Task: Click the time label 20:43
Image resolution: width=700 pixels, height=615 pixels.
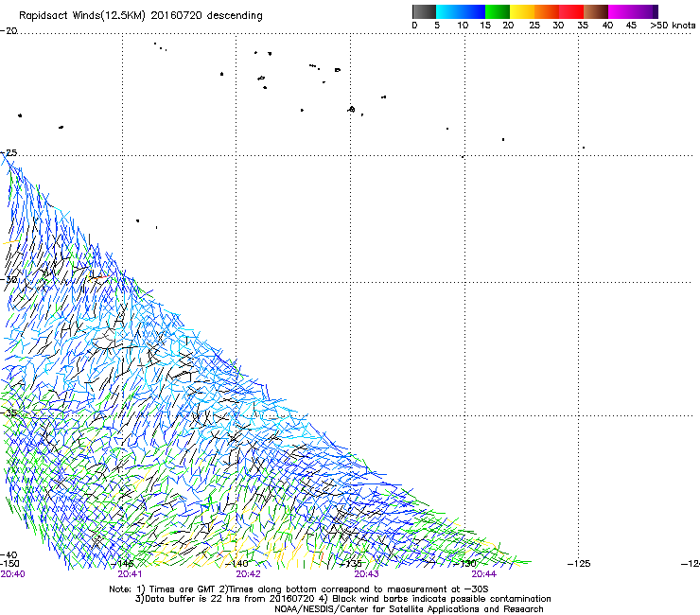Action: pos(366,574)
